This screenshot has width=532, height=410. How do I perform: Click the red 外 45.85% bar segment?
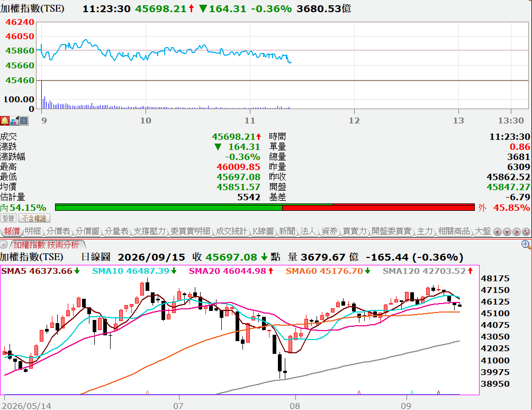tap(378, 207)
